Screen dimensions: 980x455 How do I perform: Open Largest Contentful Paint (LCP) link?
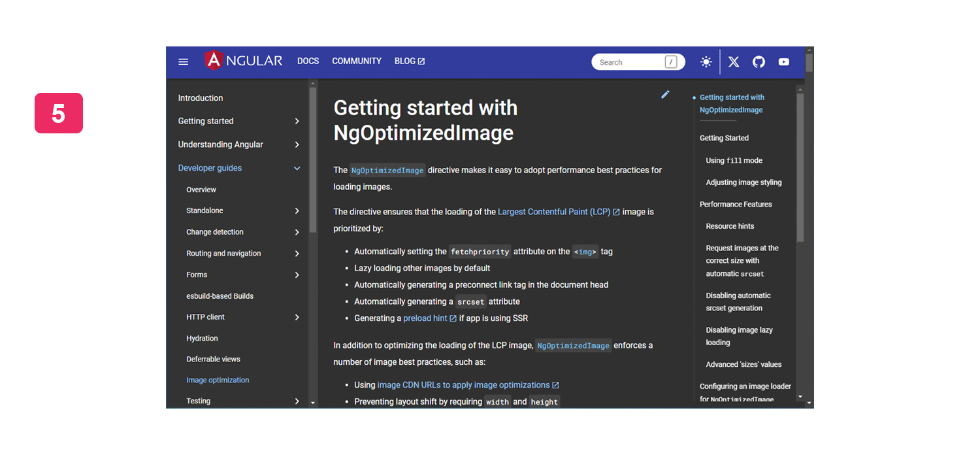[x=554, y=212]
